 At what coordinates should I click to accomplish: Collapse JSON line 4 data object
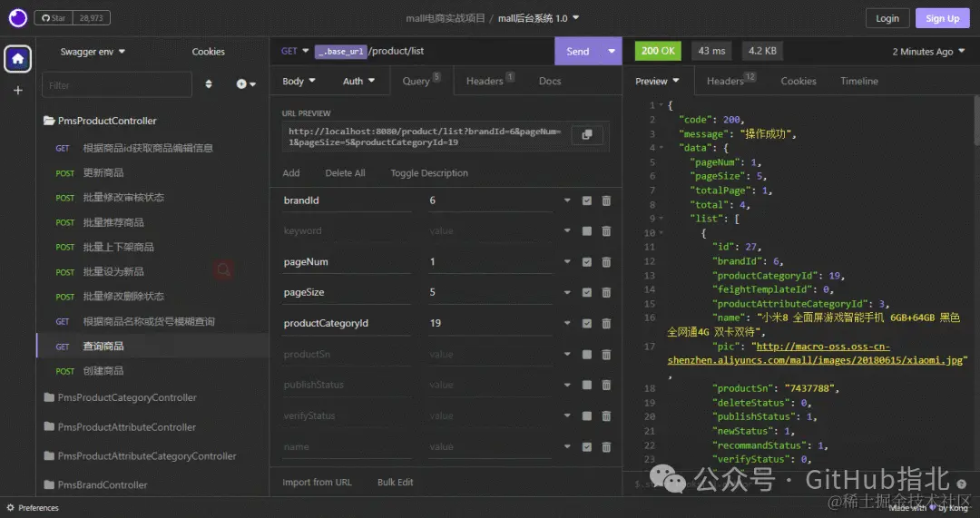tap(661, 148)
